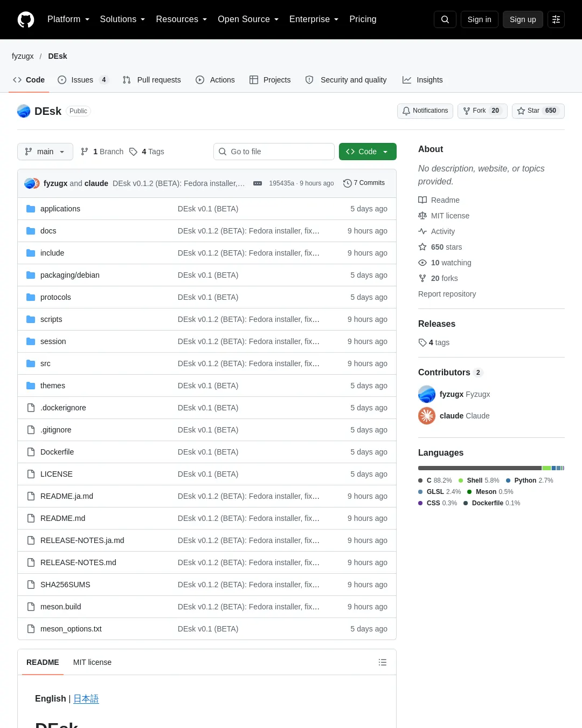The image size is (582, 728).
Task: Click the themes folder icon
Action: point(31,386)
